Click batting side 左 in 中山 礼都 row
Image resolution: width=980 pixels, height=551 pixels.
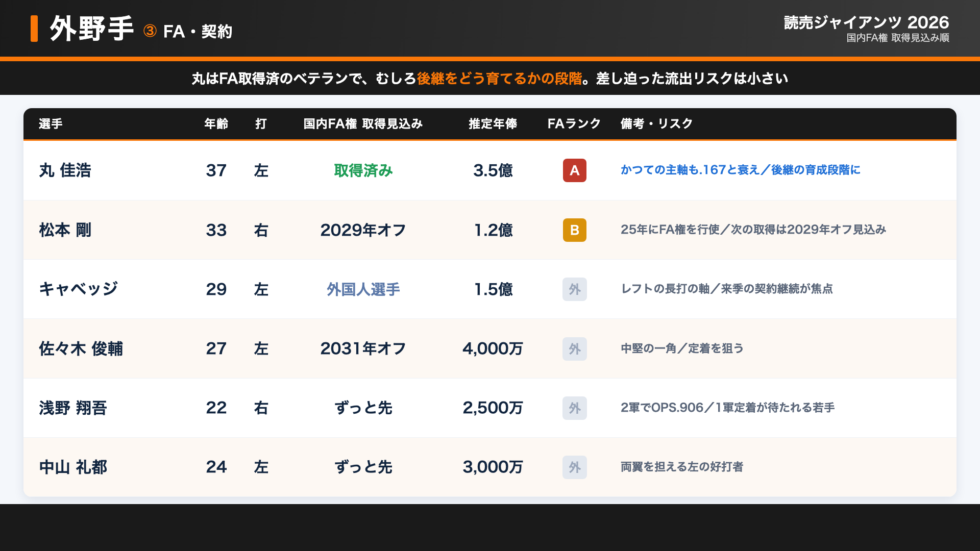pos(261,467)
